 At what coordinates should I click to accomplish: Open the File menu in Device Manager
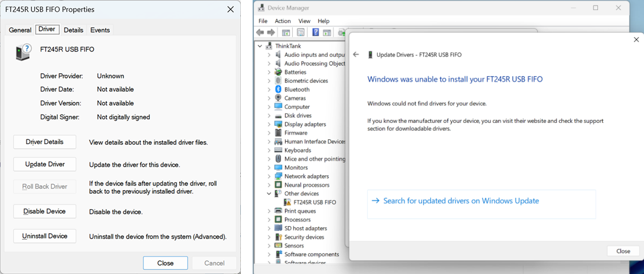263,21
